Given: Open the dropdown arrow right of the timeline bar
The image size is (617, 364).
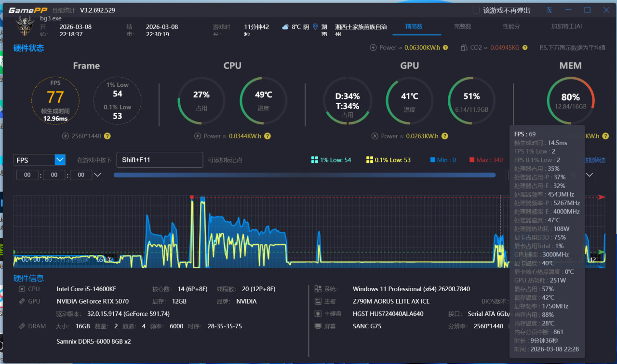Looking at the screenshot, I should tap(590, 175).
